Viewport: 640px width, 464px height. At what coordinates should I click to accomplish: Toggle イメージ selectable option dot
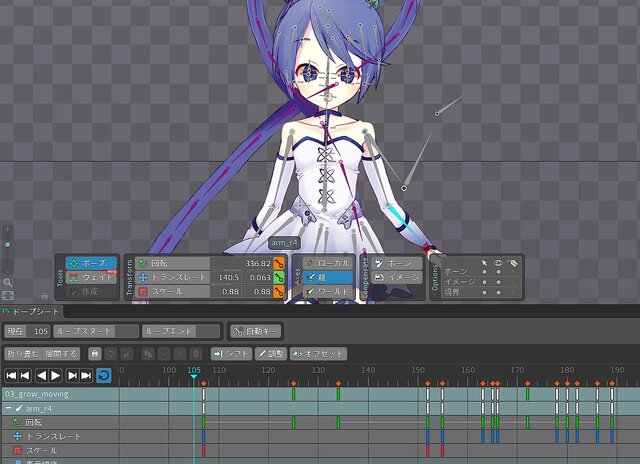click(484, 282)
